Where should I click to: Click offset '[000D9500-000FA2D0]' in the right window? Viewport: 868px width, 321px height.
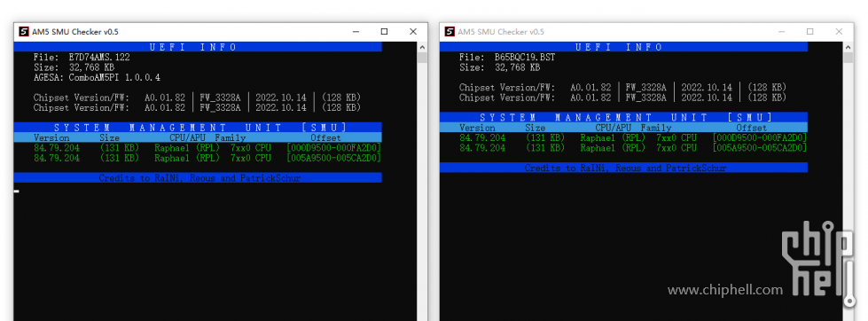point(760,137)
